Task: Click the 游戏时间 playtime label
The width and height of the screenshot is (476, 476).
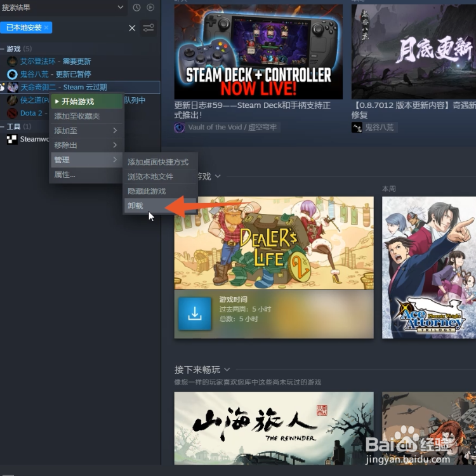Action: (x=233, y=300)
